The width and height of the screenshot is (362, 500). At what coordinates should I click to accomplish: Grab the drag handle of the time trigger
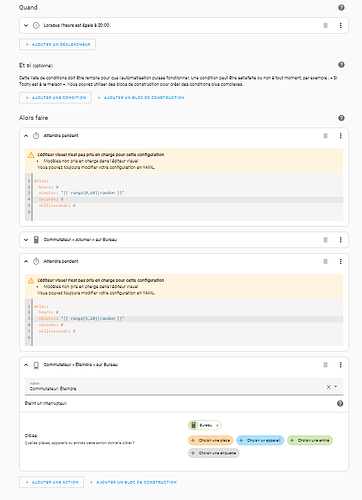tap(325, 25)
